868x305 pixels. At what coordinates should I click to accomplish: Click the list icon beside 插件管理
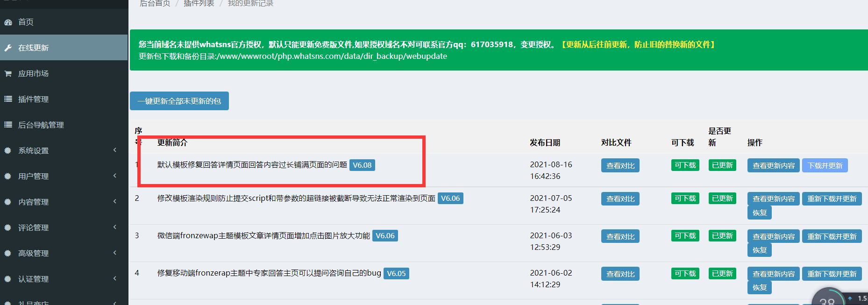pyautogui.click(x=8, y=99)
